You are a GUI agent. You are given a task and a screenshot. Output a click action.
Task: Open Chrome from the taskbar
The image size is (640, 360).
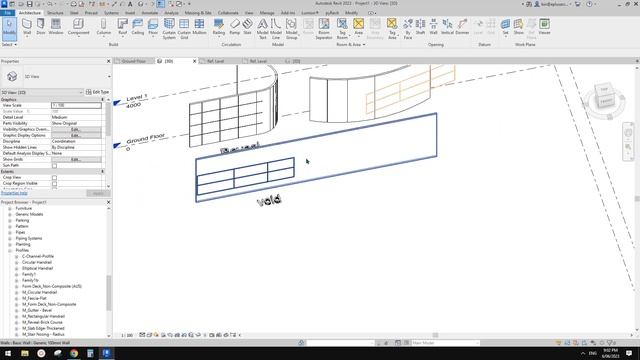(74, 353)
